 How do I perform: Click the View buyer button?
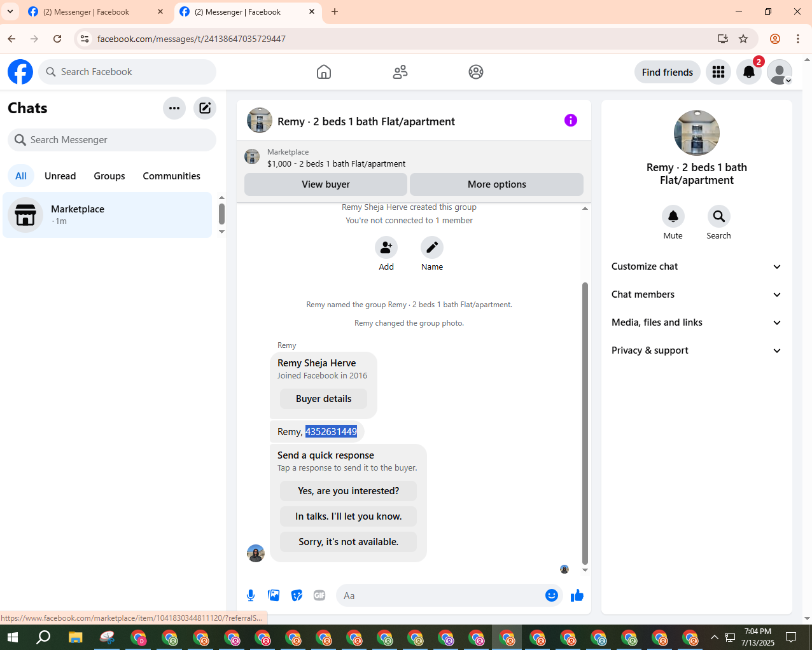coord(326,184)
